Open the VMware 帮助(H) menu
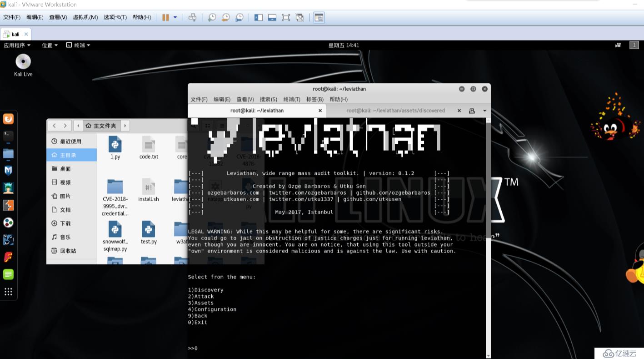Image resolution: width=644 pixels, height=359 pixels. point(142,17)
